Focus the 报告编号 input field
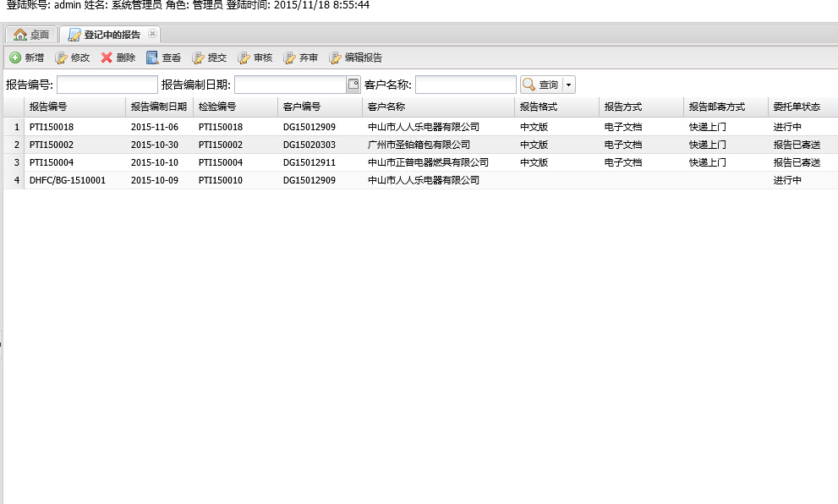838x504 pixels. pyautogui.click(x=107, y=85)
